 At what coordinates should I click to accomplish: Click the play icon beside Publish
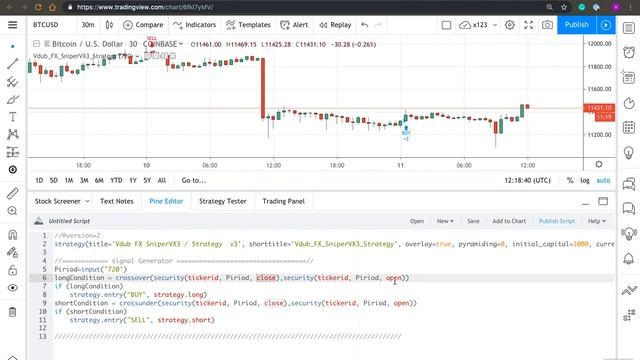click(606, 25)
